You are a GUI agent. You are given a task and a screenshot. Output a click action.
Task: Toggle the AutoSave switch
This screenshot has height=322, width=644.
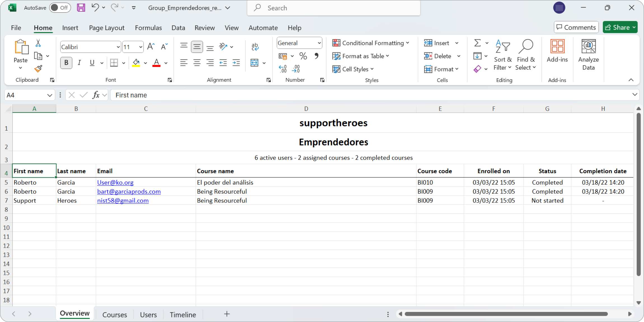[x=60, y=8]
